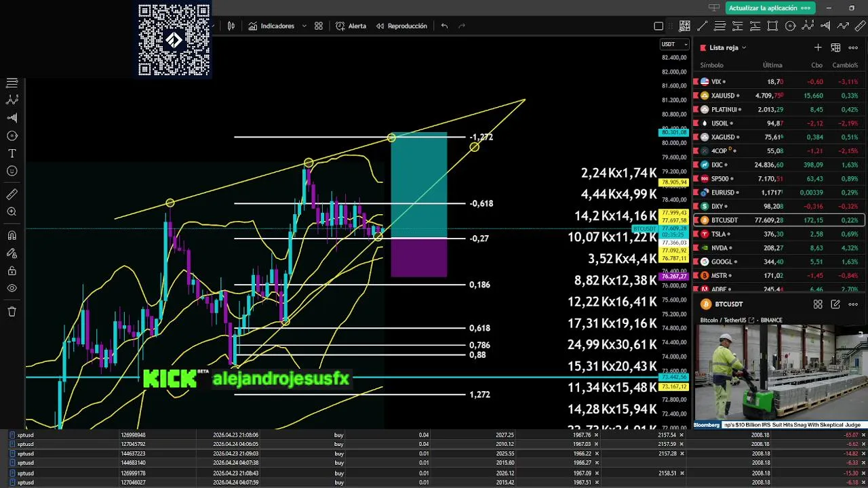Image resolution: width=868 pixels, height=488 pixels.
Task: Select the Fibonacci lines tool in left sidebar
Action: 12,83
